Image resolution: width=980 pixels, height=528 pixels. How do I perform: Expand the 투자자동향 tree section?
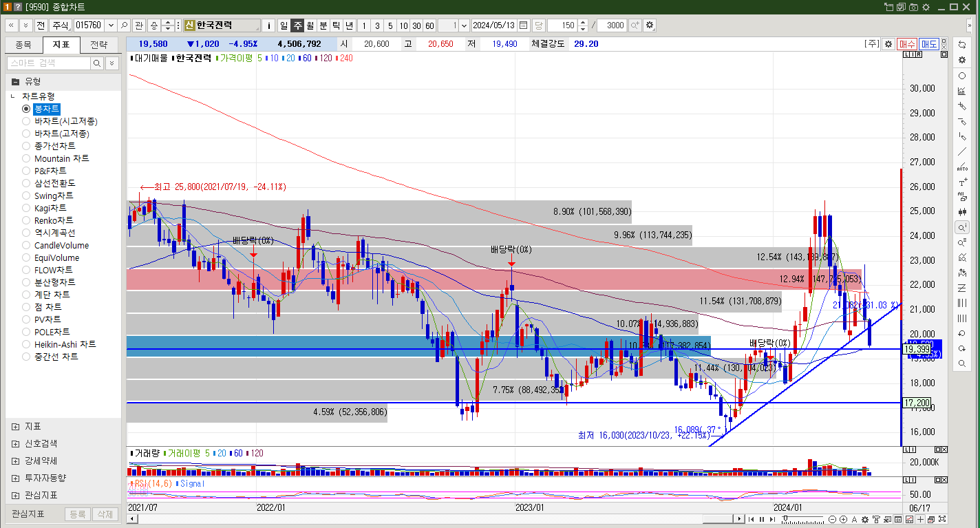(15, 478)
